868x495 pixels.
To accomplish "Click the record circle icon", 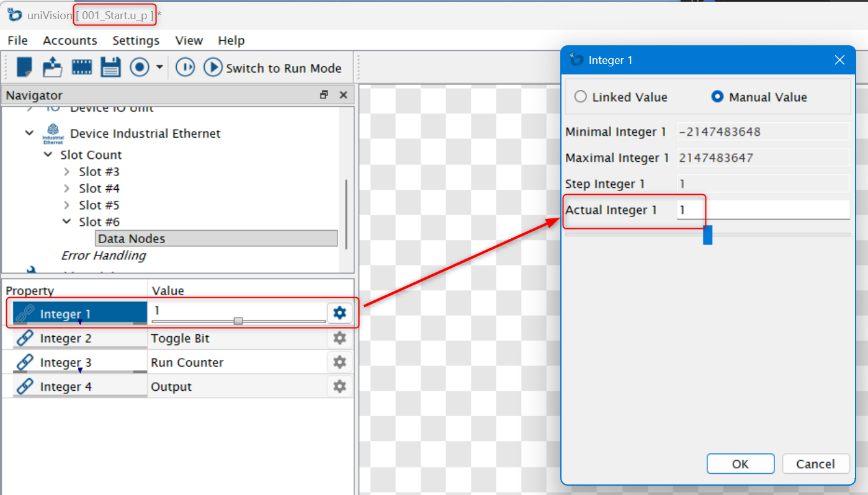I will click(x=140, y=67).
